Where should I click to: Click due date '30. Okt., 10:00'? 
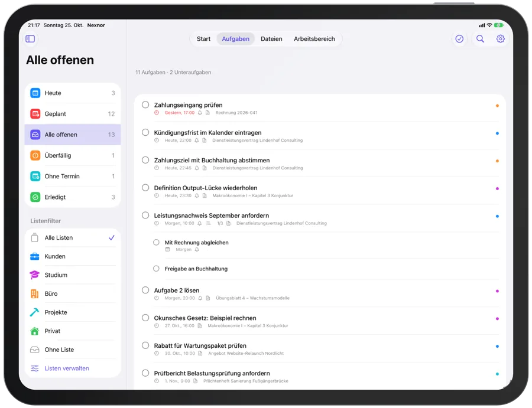[180, 354]
